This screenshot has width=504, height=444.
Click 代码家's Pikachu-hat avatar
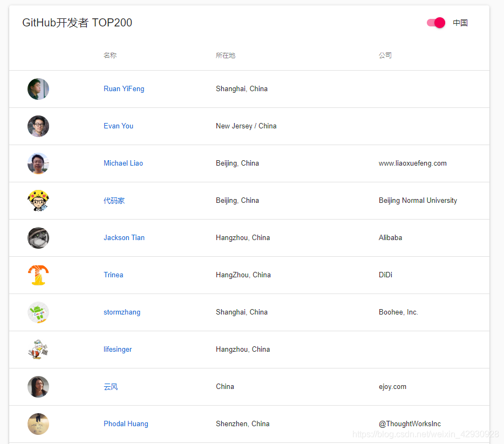click(x=38, y=201)
